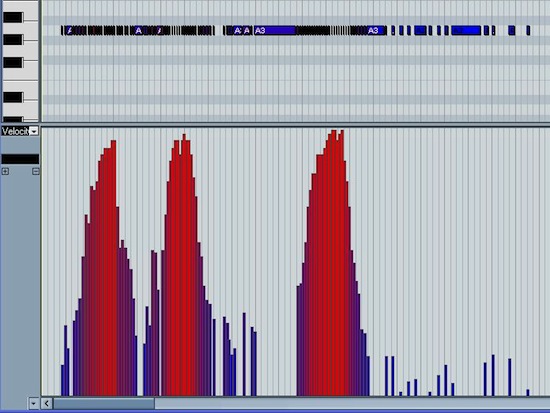The image size is (550, 413).
Task: Remove the controller lane with the minus icon
Action: tap(35, 171)
